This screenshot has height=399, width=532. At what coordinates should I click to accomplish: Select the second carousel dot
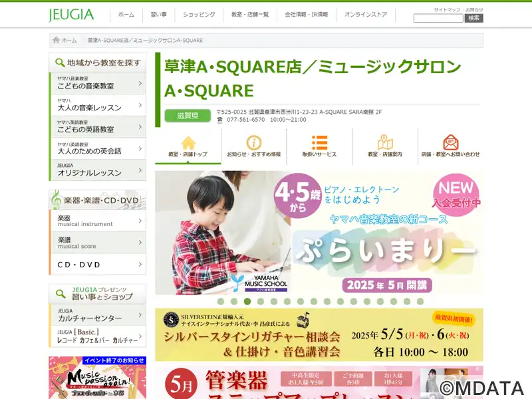[234, 301]
